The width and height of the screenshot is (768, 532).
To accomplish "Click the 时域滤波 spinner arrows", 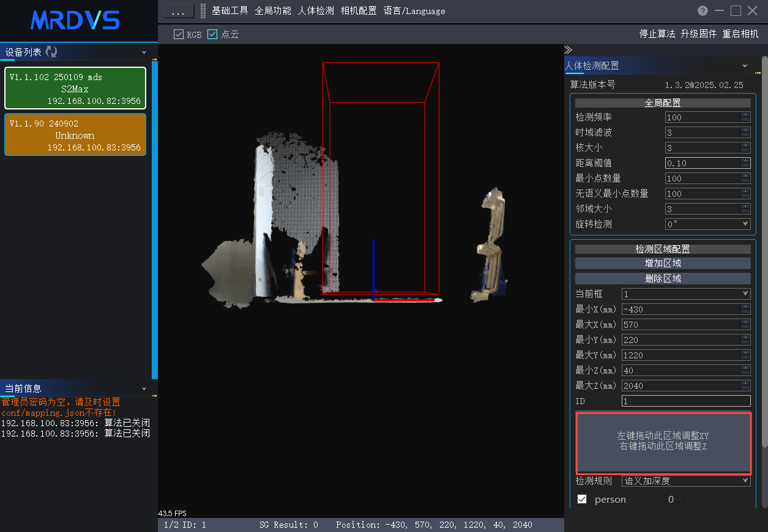I will pyautogui.click(x=745, y=133).
